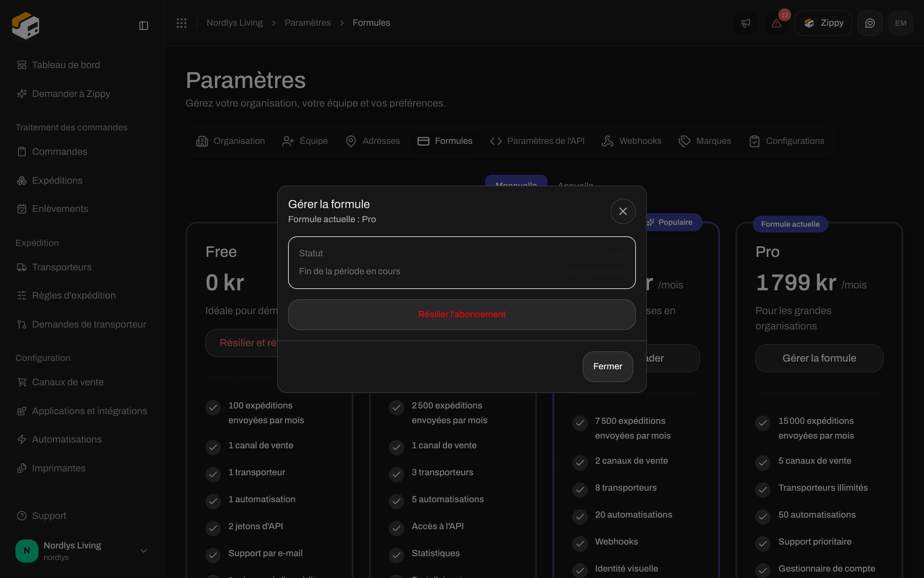
Task: Click Nordlys Living breadcrumb link
Action: click(x=235, y=23)
